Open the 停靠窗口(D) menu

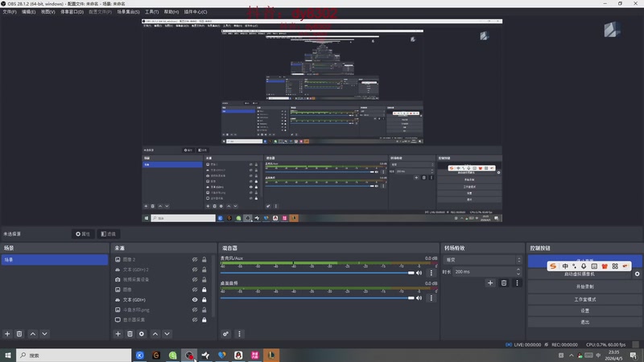pyautogui.click(x=72, y=12)
